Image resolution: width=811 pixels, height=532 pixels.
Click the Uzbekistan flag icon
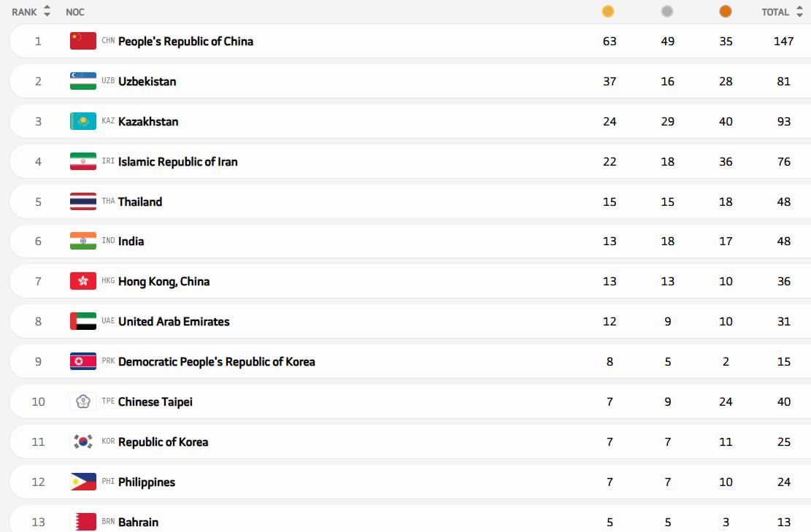pyautogui.click(x=83, y=81)
